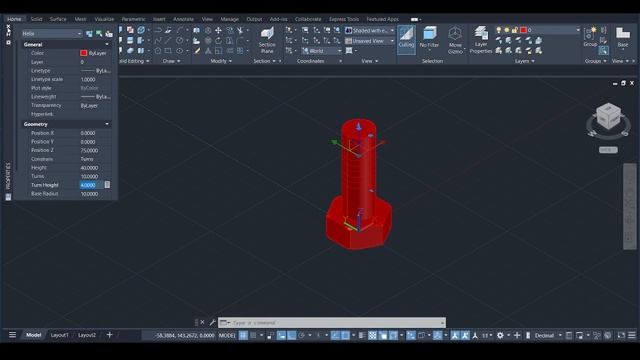Image resolution: width=640 pixels, height=360 pixels.
Task: Switch to the Solid ribbon tab
Action: 36,19
